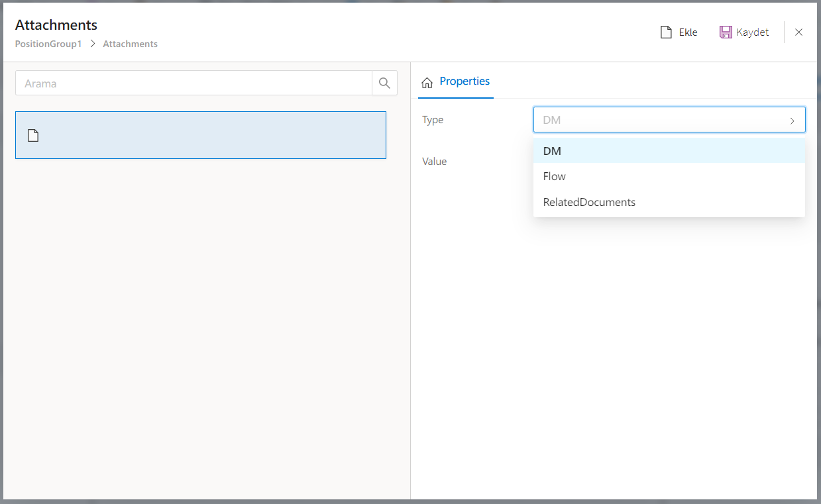Select the highlighted attachment list row
821x504 pixels.
click(x=200, y=135)
